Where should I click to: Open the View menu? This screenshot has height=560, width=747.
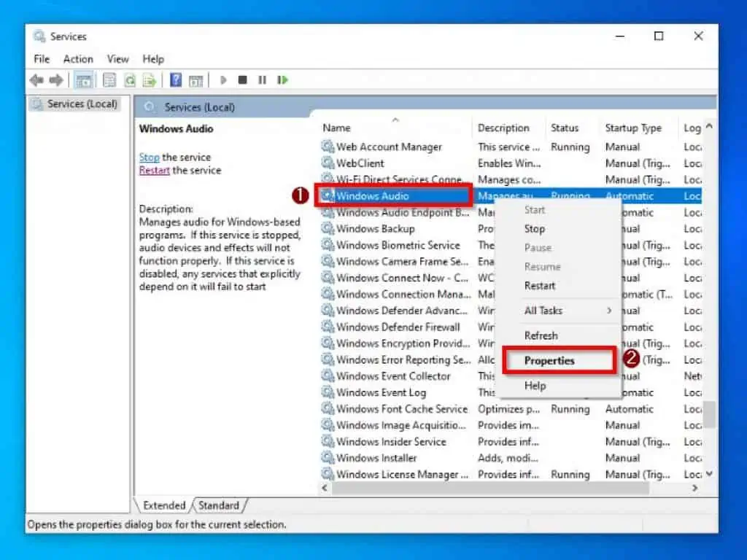point(117,59)
